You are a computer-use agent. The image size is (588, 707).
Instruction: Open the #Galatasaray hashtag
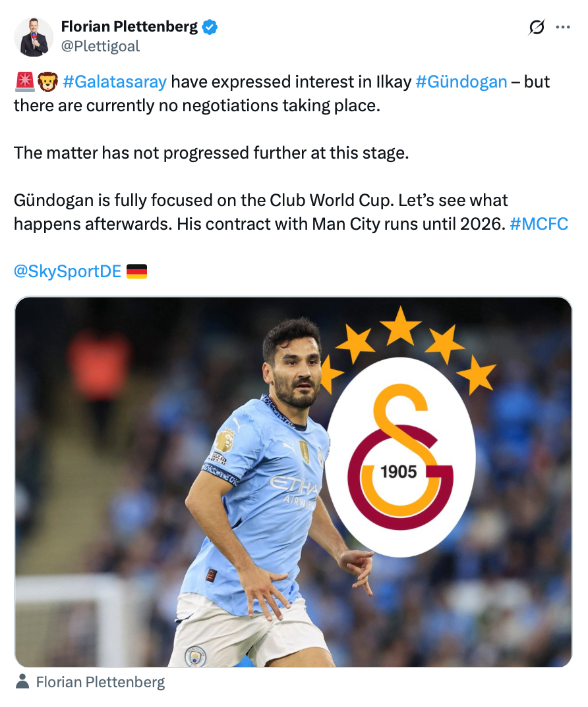(115, 82)
